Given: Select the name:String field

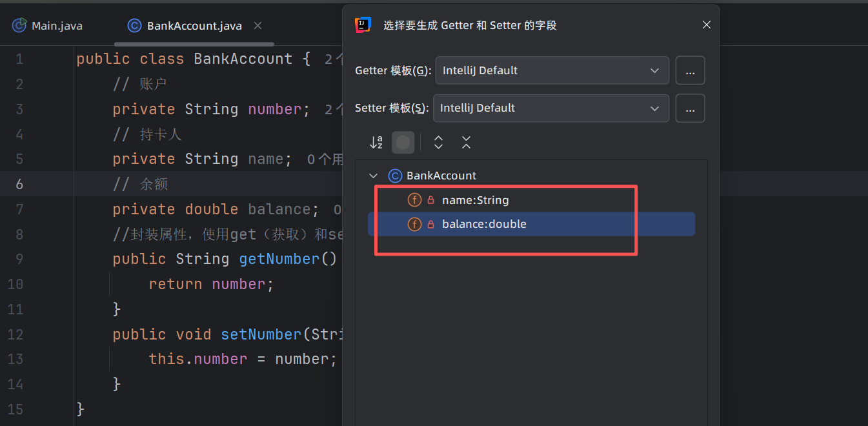Looking at the screenshot, I should 475,200.
